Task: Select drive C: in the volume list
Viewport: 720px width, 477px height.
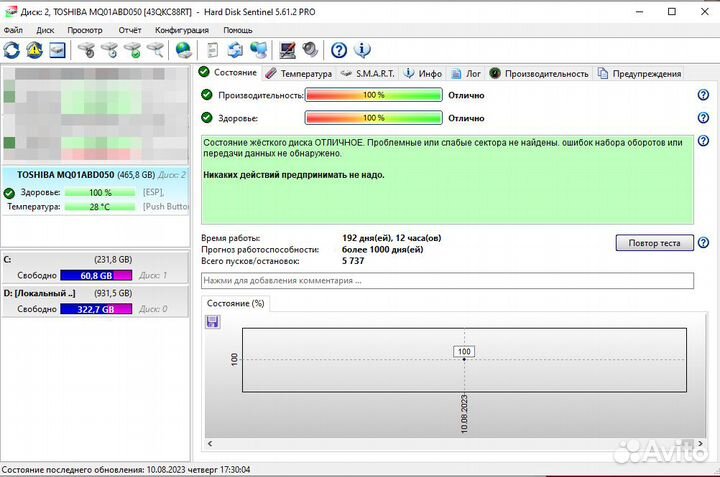Action: point(95,268)
